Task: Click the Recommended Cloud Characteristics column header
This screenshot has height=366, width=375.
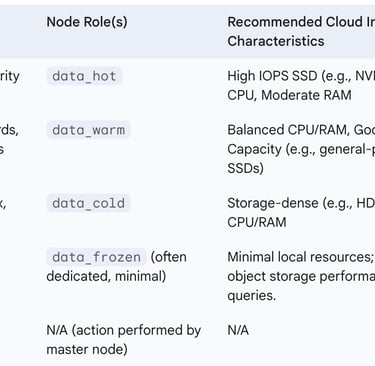Action: pos(301,32)
